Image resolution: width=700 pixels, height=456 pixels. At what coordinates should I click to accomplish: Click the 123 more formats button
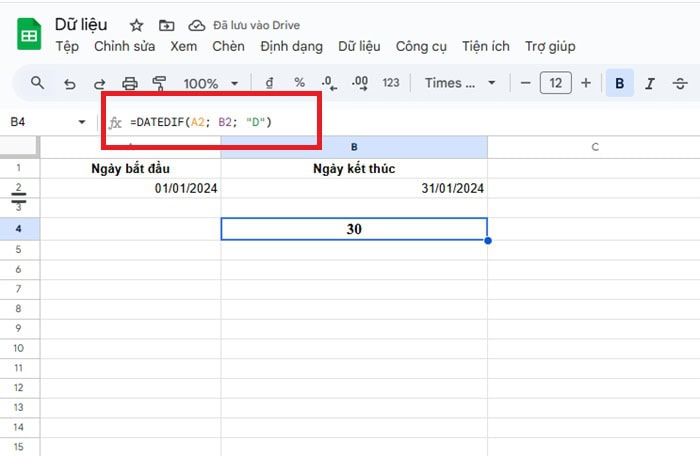391,84
